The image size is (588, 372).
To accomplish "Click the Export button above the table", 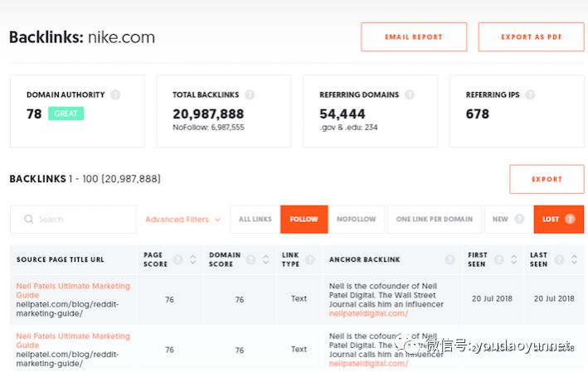I will (x=547, y=179).
